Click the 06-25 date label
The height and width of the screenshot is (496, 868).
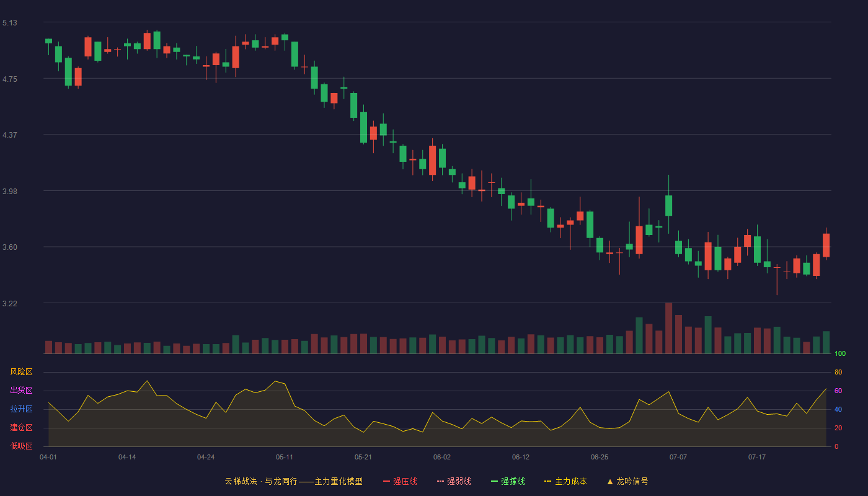click(x=600, y=457)
